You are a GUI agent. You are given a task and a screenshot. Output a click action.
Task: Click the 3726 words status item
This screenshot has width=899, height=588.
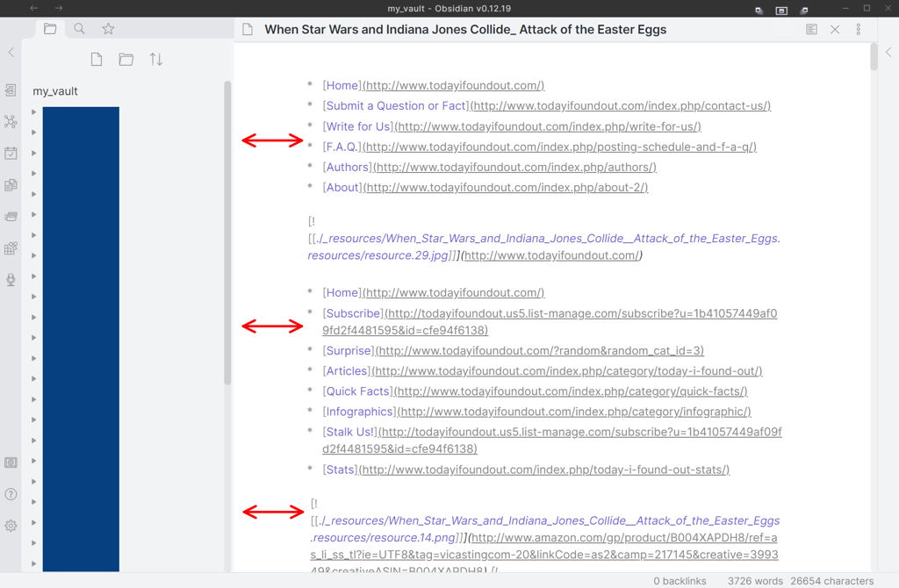pyautogui.click(x=755, y=581)
